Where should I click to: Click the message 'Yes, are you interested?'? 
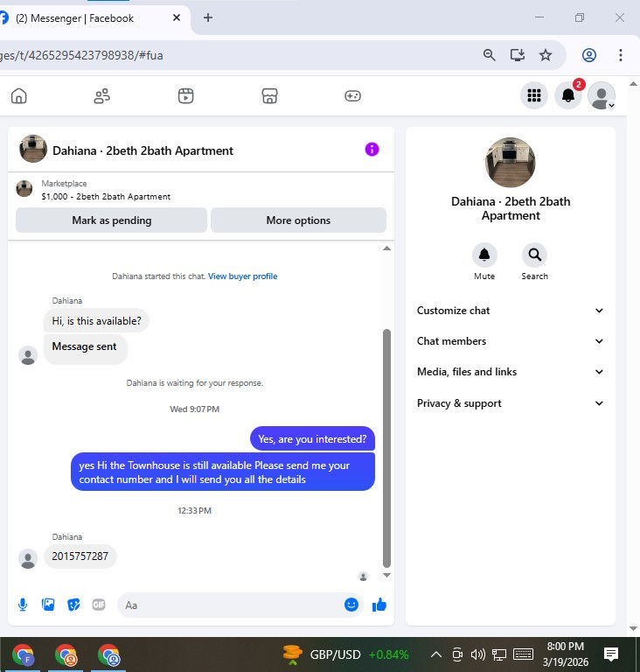[x=312, y=439]
